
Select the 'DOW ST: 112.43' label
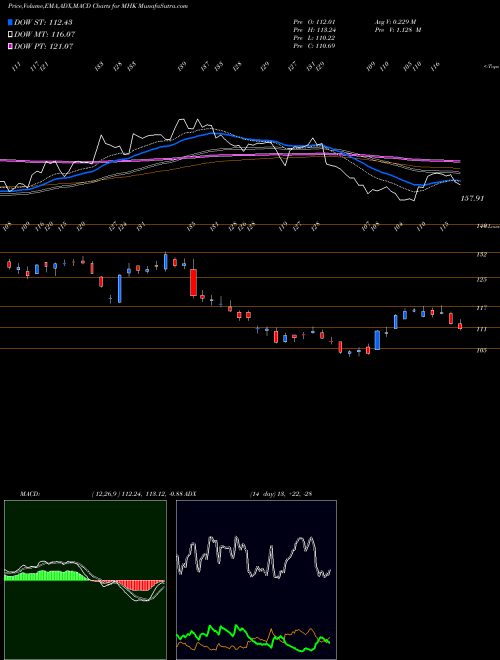pyautogui.click(x=43, y=22)
